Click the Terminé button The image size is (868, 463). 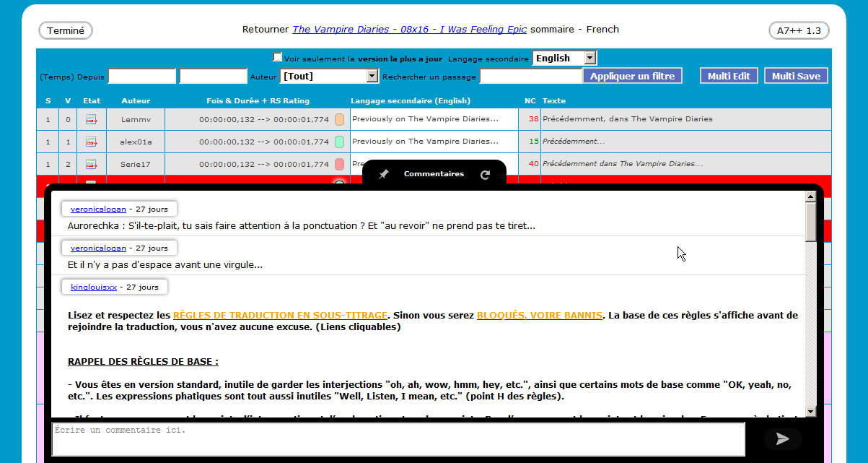point(66,30)
